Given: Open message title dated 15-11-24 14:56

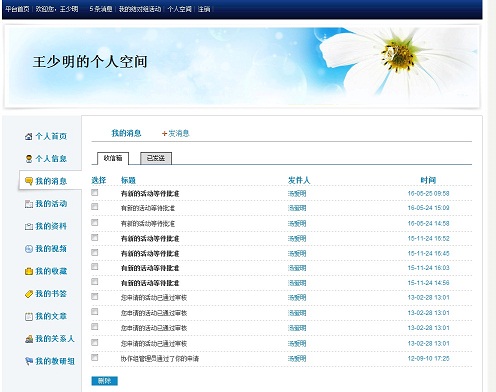Looking at the screenshot, I should coord(150,283).
